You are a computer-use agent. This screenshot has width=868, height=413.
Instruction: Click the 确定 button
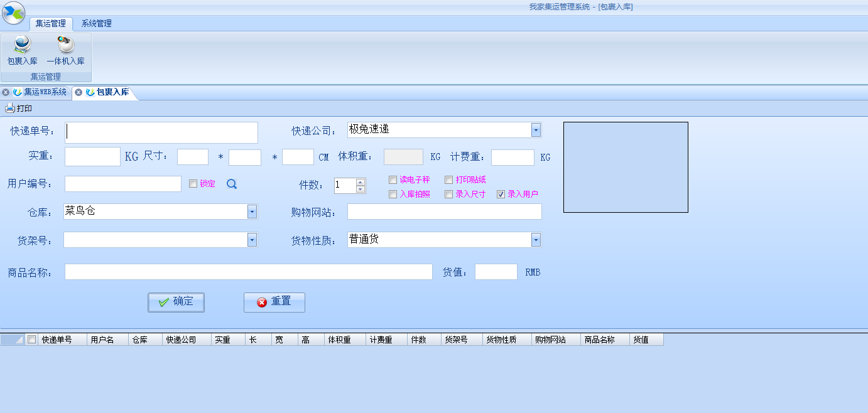(176, 302)
